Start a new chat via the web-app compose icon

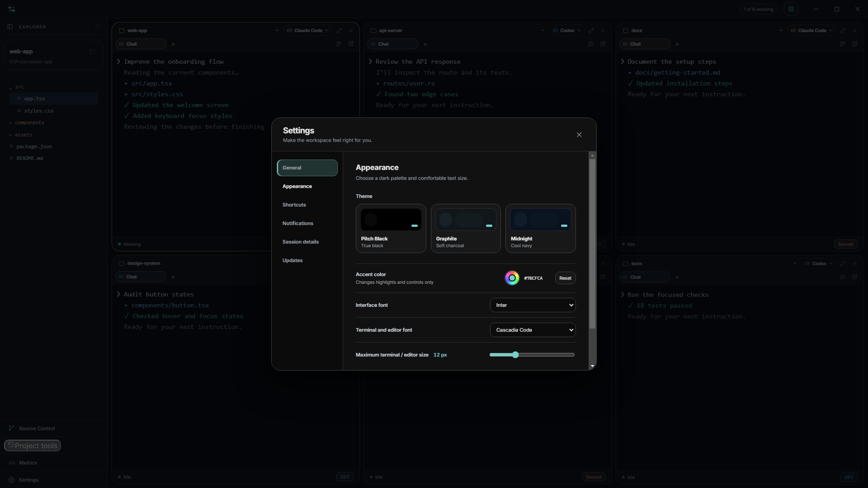click(351, 44)
